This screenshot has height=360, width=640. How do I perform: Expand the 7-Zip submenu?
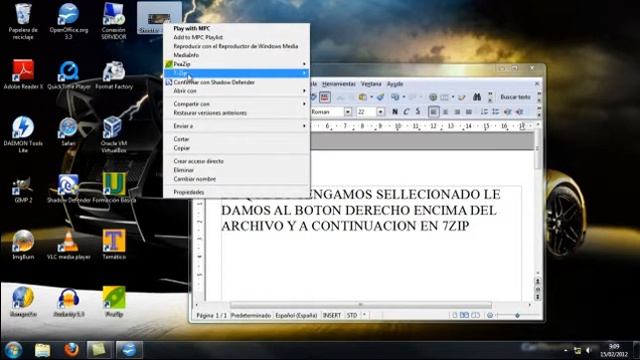click(x=236, y=73)
